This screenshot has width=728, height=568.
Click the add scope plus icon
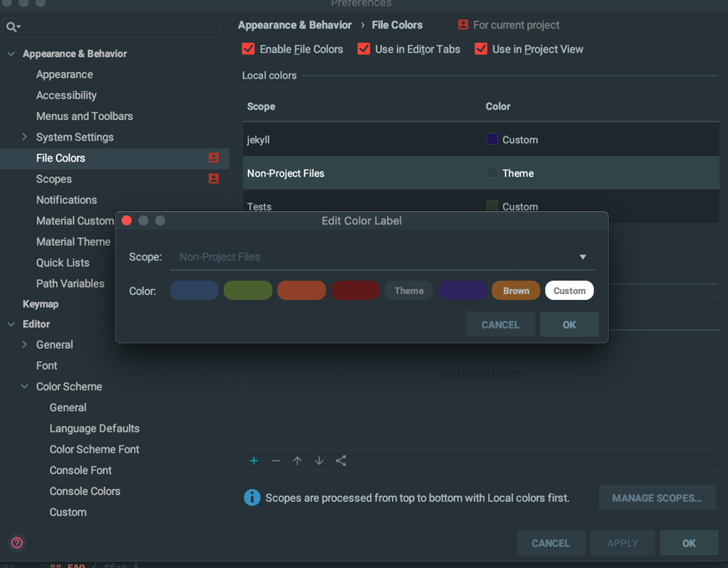254,461
